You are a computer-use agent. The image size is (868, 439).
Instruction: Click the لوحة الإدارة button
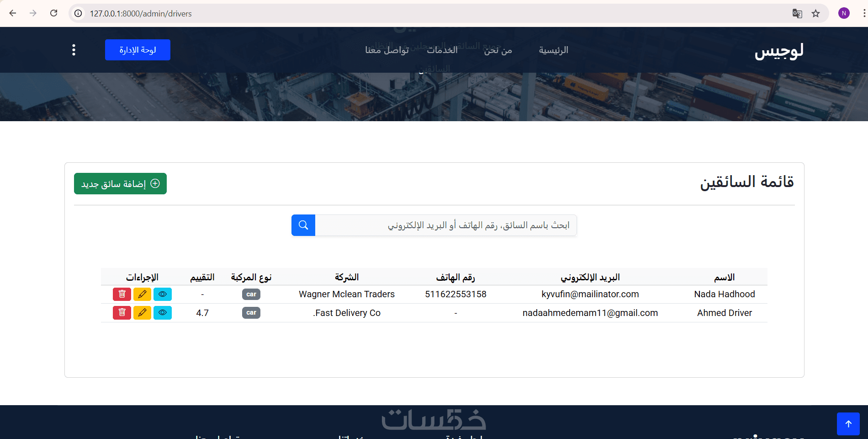coord(138,50)
